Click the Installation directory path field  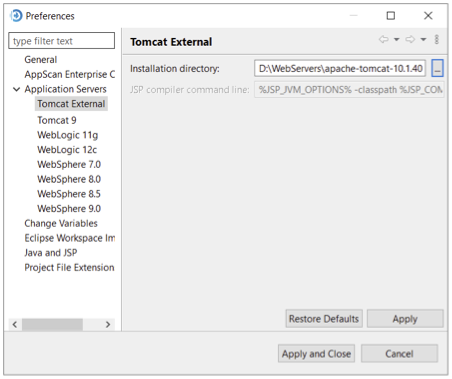click(340, 68)
